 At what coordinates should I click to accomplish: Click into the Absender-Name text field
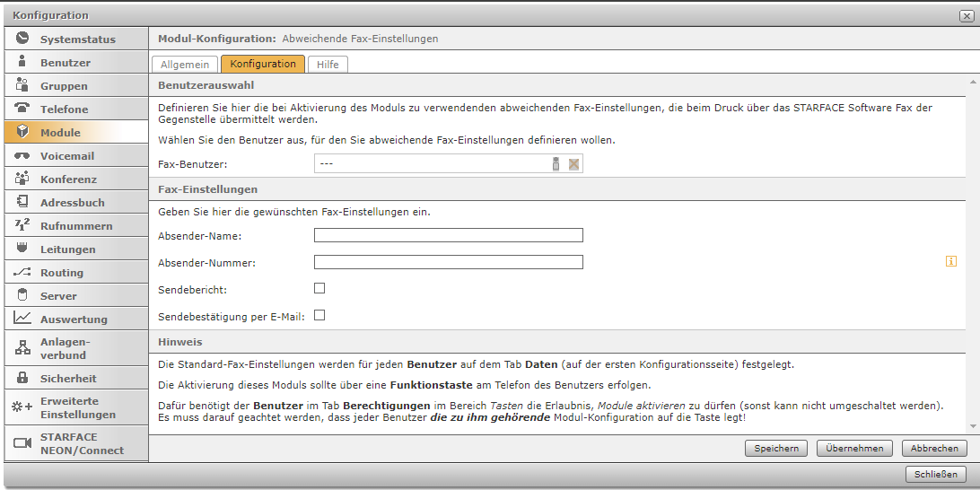448,235
